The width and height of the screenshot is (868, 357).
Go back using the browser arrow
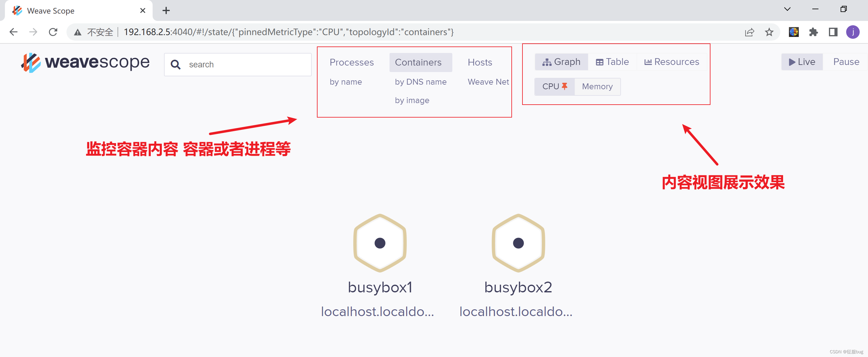(14, 32)
